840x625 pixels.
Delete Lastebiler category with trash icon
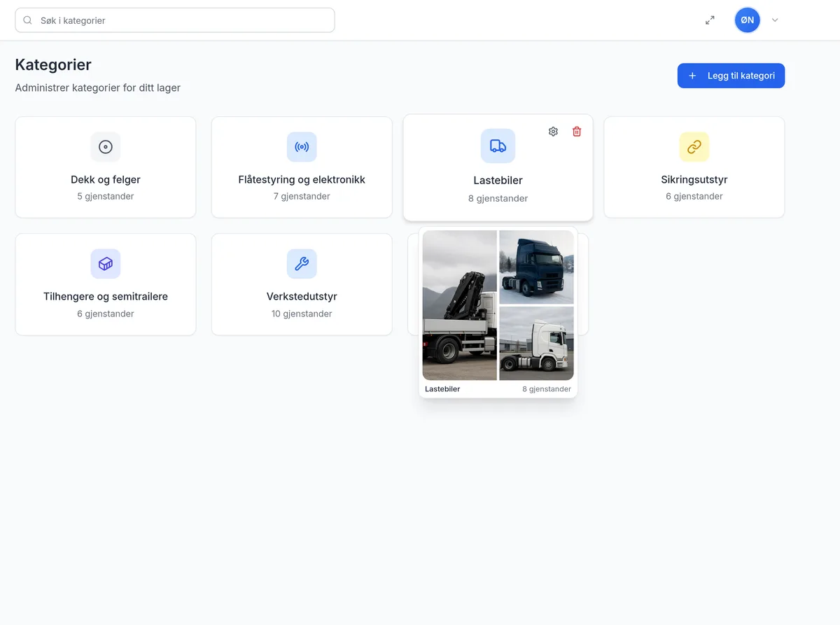tap(577, 132)
